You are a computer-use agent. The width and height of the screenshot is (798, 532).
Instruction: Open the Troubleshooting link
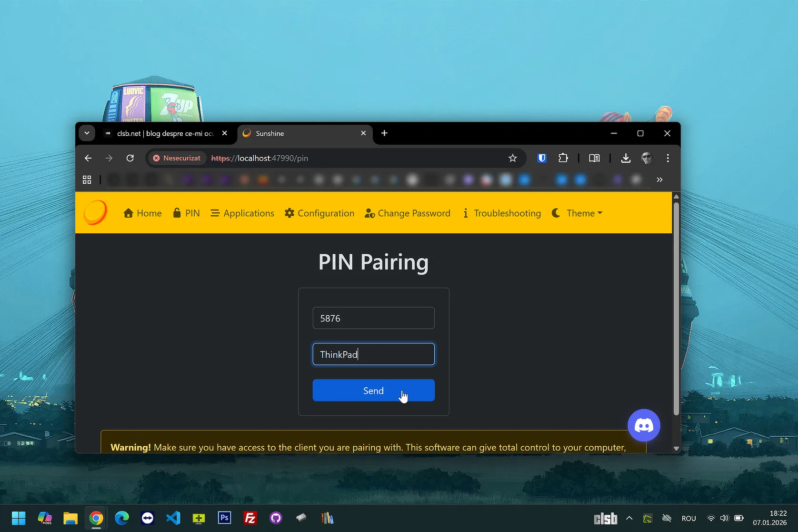502,213
